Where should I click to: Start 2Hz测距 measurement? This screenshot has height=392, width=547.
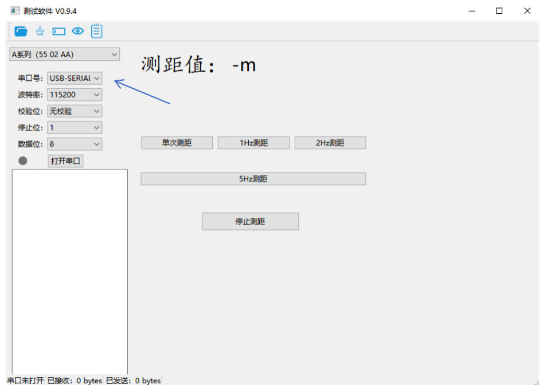point(330,143)
